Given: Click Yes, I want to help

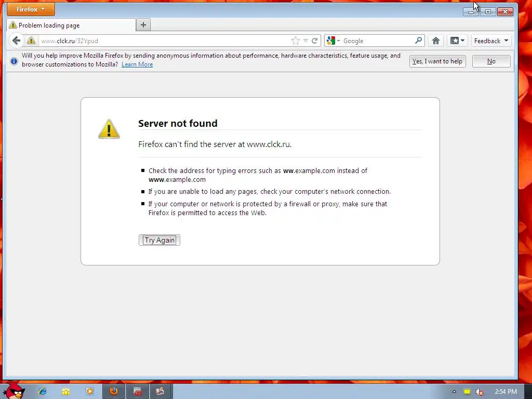Looking at the screenshot, I should 437,61.
